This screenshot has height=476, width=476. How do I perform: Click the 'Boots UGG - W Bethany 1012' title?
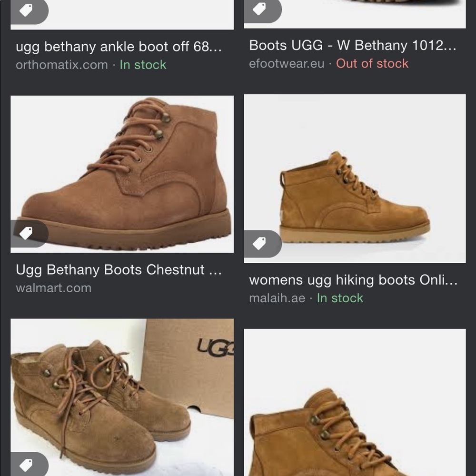click(353, 46)
